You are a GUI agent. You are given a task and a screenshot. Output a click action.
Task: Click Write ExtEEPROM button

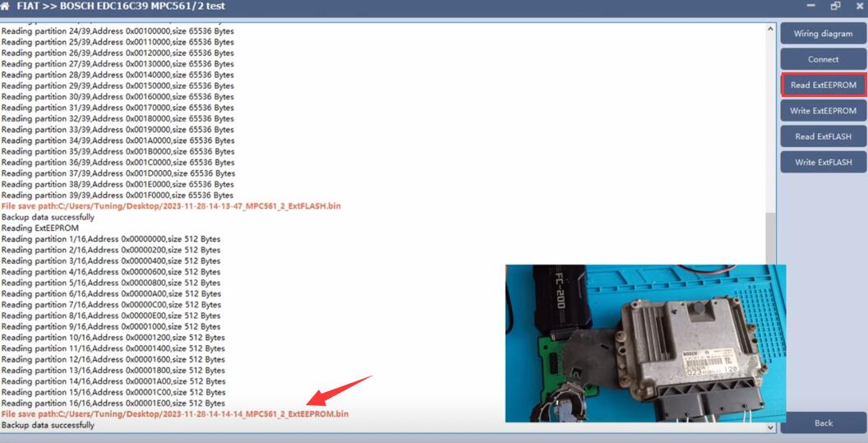823,111
